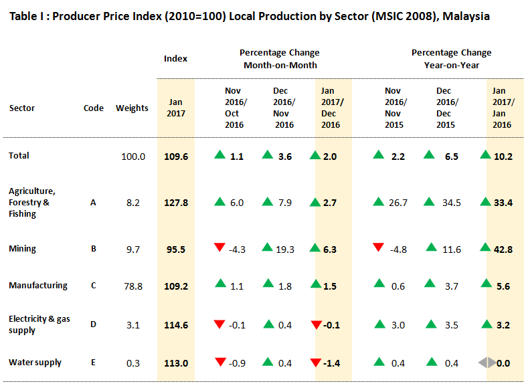532x392 pixels.
Task: Click the red arrow beside Water supply -0.9
Action: 219,363
